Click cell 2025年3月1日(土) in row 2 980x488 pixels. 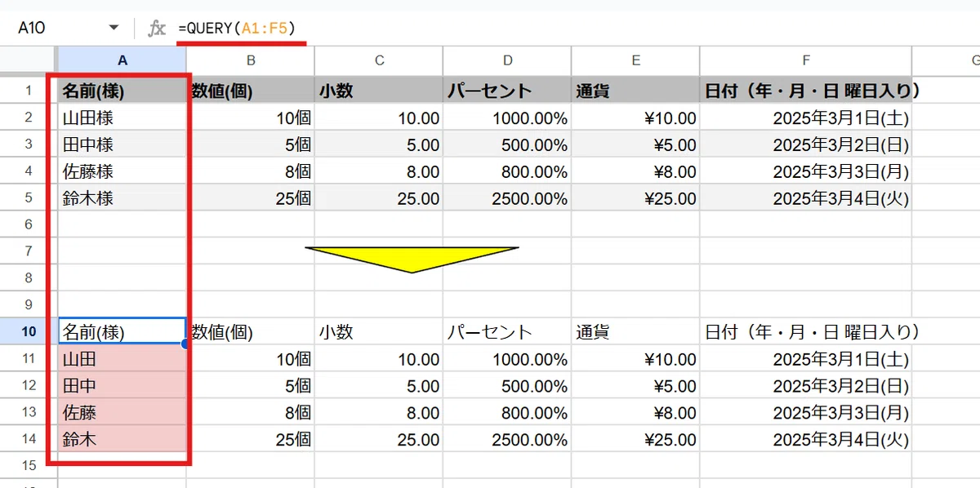coord(806,118)
